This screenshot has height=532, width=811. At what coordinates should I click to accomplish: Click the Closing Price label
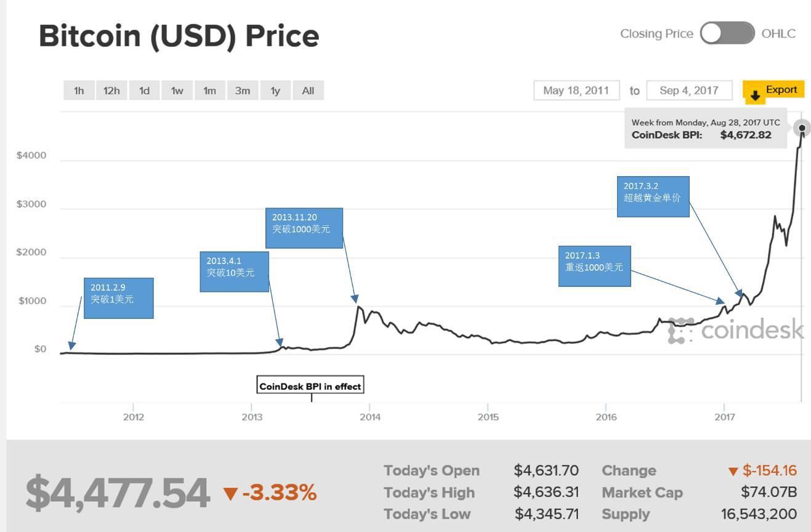click(656, 34)
